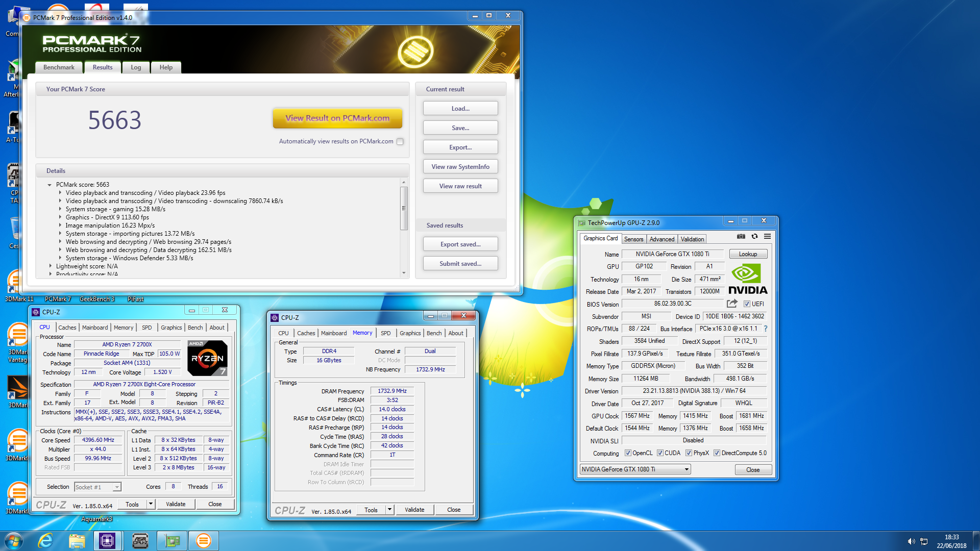Viewport: 980px width, 551px height.
Task: Open the GPU-Z Validation tab
Action: (692, 239)
